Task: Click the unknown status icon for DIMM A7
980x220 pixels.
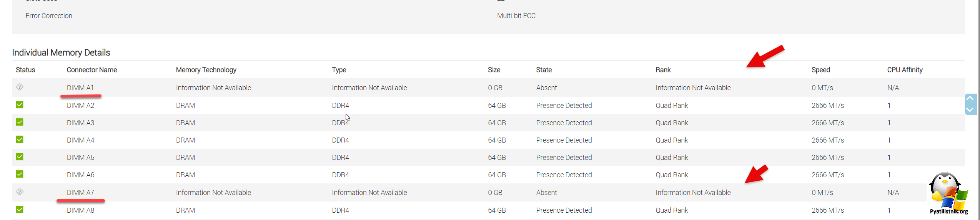Action: [20, 191]
